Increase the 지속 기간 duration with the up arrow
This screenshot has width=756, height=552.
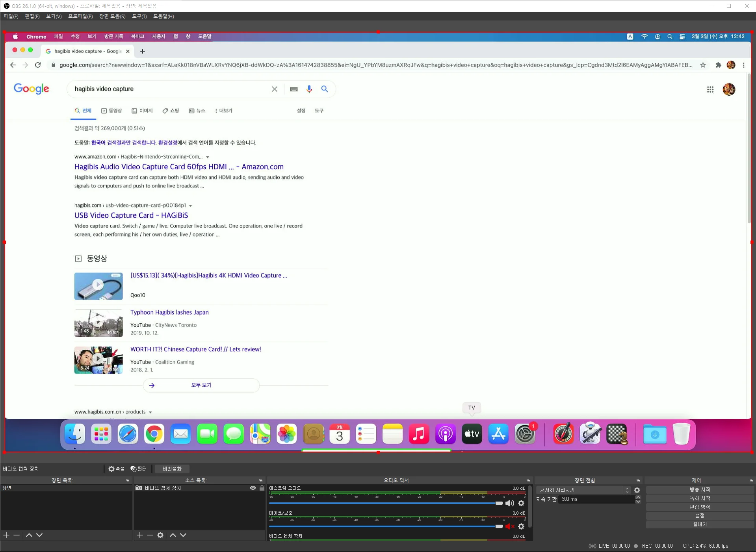pyautogui.click(x=638, y=497)
